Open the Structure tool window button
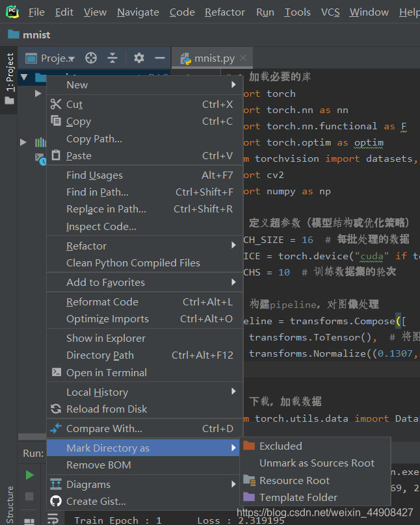Screen dimensions: 420x525 tap(9, 504)
